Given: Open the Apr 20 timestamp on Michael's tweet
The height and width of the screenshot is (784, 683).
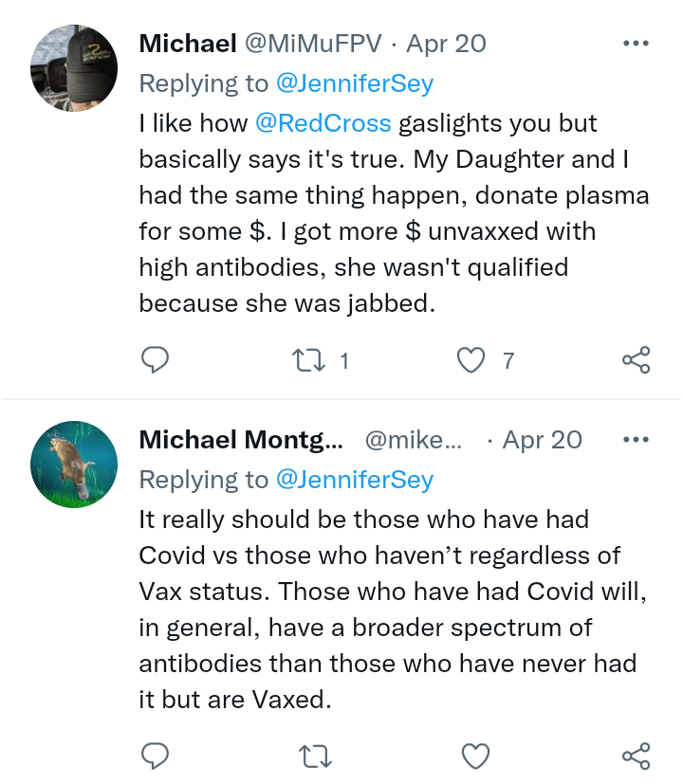Looking at the screenshot, I should pos(446,44).
